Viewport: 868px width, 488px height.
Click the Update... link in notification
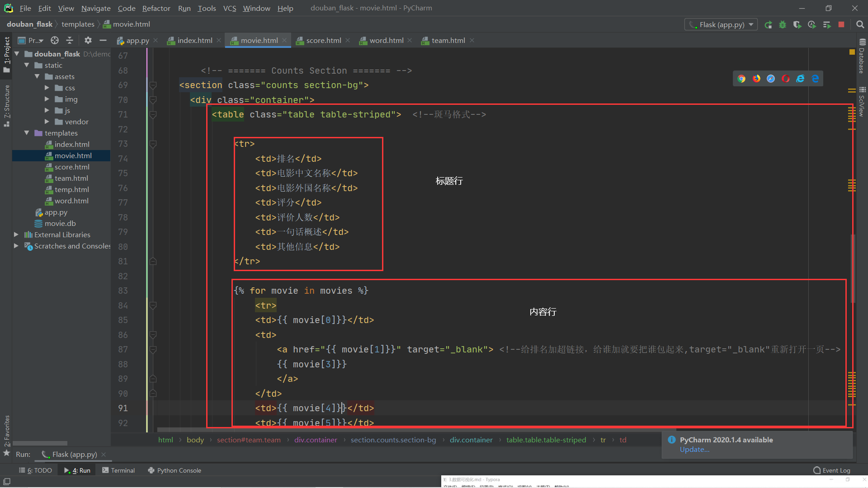click(x=694, y=450)
